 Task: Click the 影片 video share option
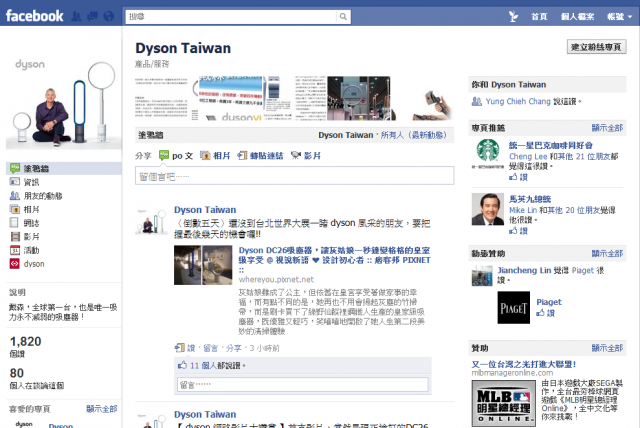[x=306, y=155]
